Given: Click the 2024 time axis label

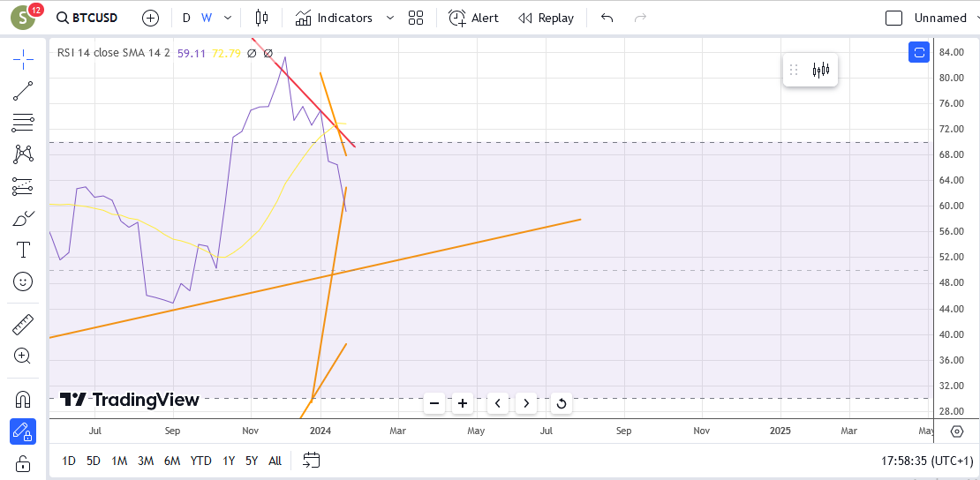Looking at the screenshot, I should (x=321, y=431).
